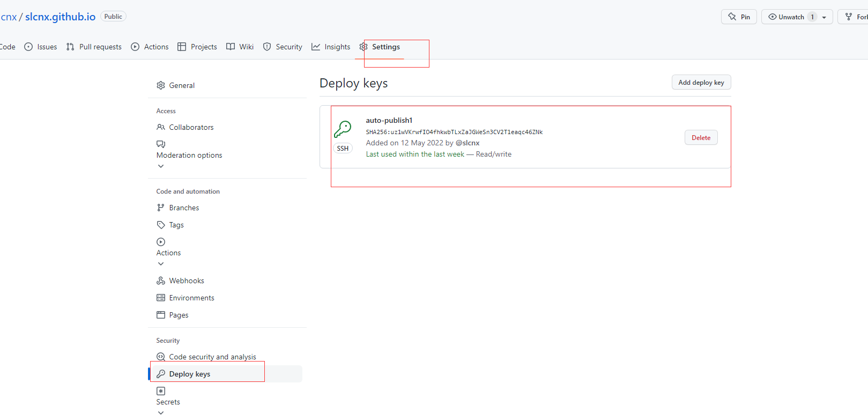
Task: Click the Settings gear icon
Action: point(363,47)
